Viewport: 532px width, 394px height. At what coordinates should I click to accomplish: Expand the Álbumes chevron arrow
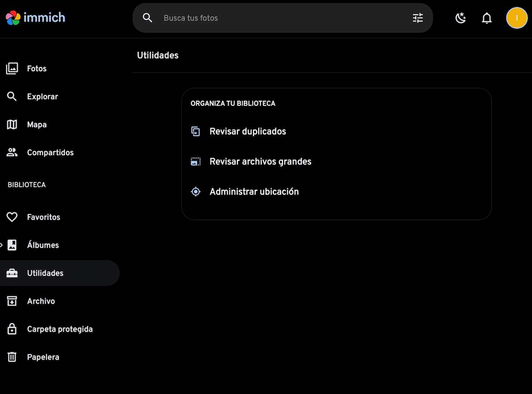coord(2,245)
